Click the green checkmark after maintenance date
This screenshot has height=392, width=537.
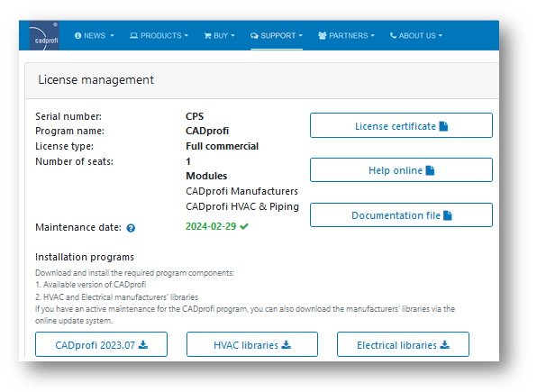[244, 226]
